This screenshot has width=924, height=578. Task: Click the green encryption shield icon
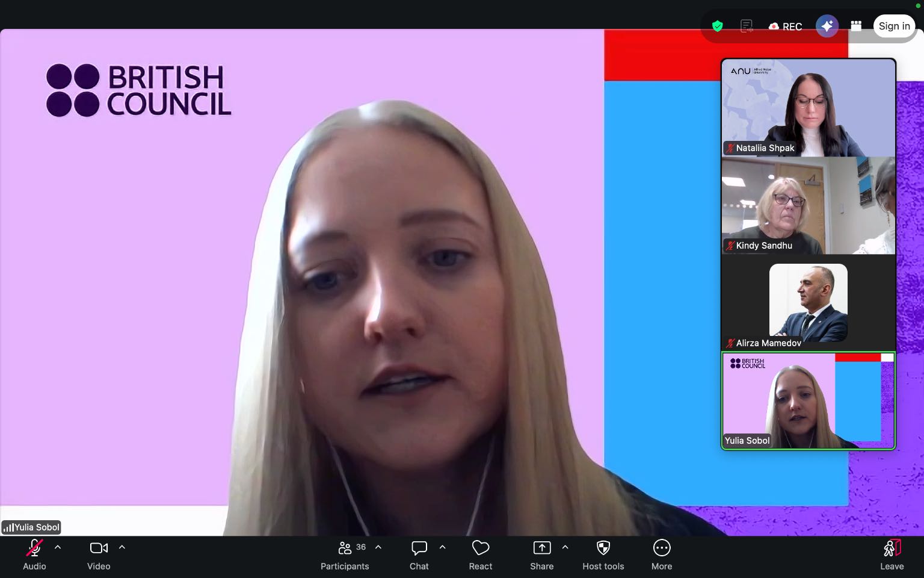pyautogui.click(x=717, y=26)
